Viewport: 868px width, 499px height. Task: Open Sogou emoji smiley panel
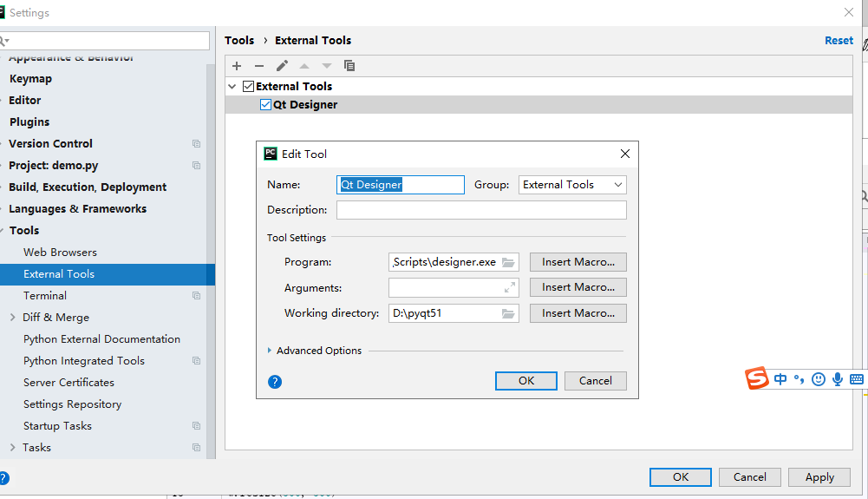pos(819,379)
